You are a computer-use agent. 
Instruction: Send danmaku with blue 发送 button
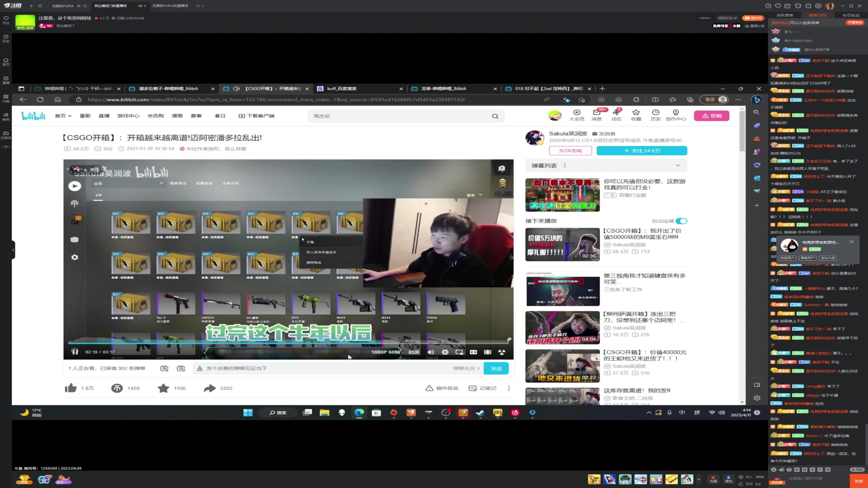[x=496, y=368]
